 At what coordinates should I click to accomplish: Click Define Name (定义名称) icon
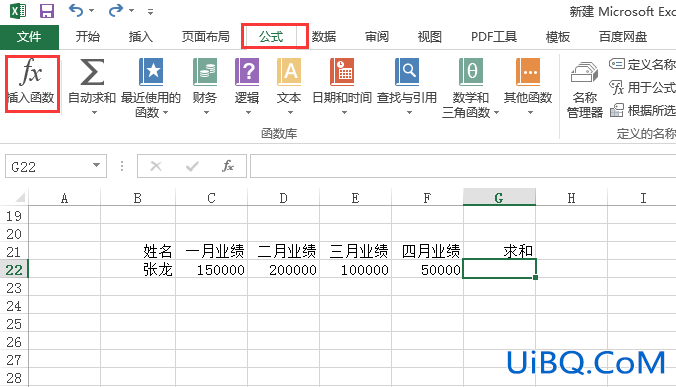(x=617, y=64)
